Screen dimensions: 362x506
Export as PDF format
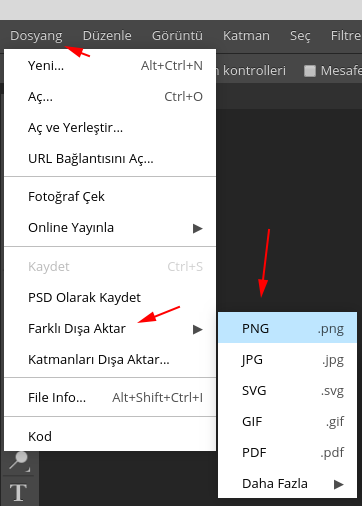[287, 453]
